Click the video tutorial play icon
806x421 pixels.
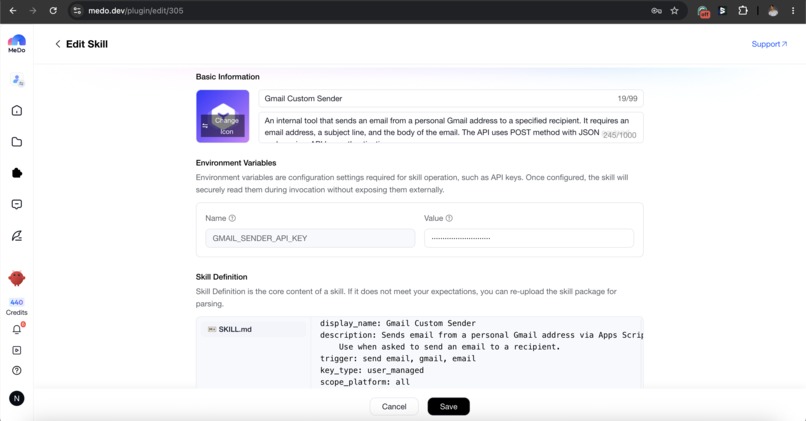click(17, 350)
